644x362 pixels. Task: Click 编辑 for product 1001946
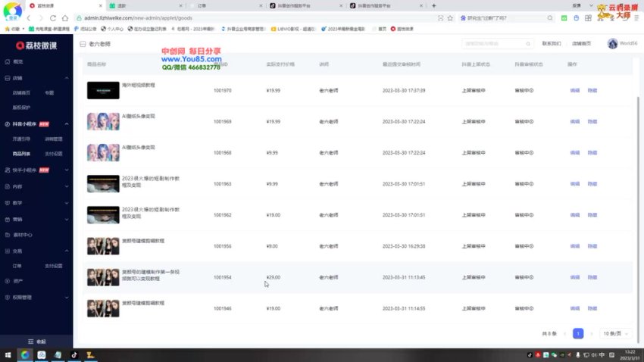coord(574,309)
